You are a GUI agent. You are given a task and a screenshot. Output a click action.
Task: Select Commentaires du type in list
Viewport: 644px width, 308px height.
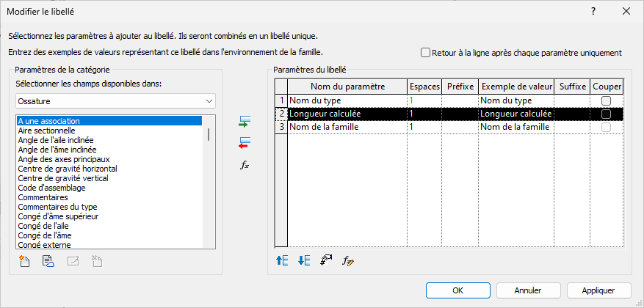click(57, 207)
